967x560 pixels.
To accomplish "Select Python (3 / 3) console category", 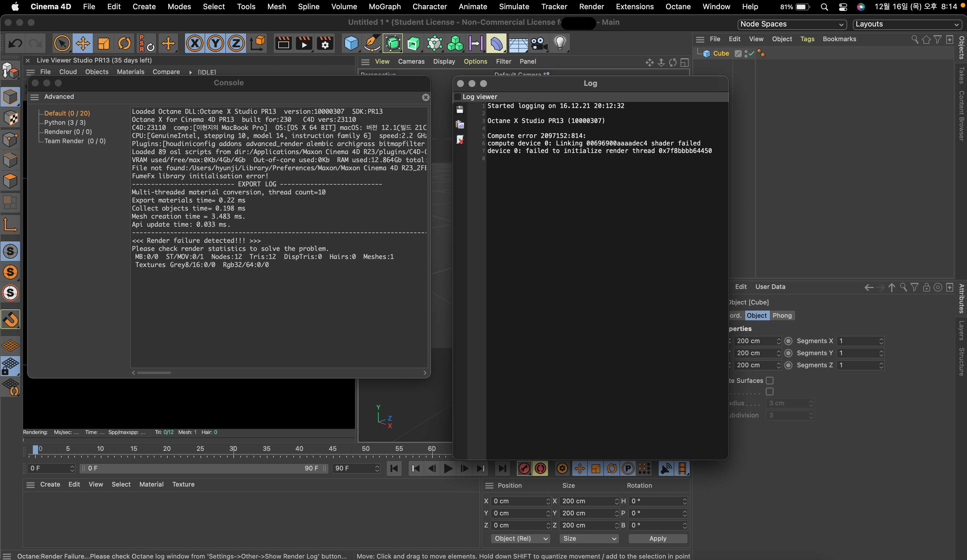I will click(65, 122).
